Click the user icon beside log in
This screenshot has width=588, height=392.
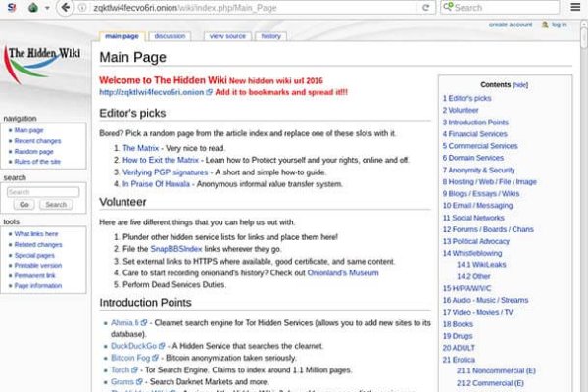click(546, 24)
